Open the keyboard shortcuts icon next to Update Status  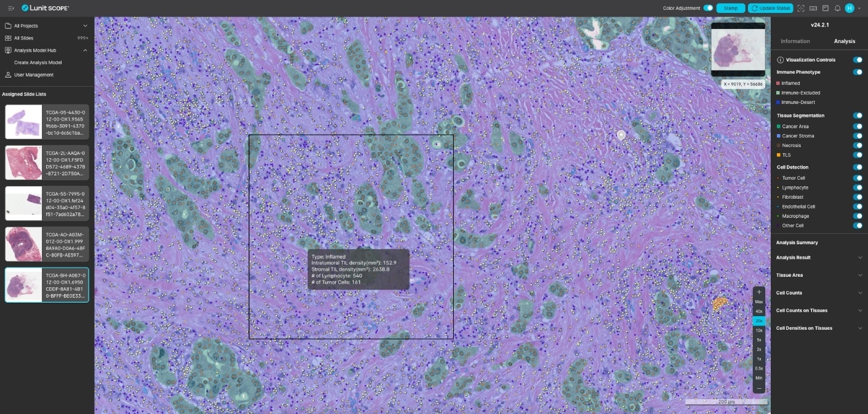(814, 8)
